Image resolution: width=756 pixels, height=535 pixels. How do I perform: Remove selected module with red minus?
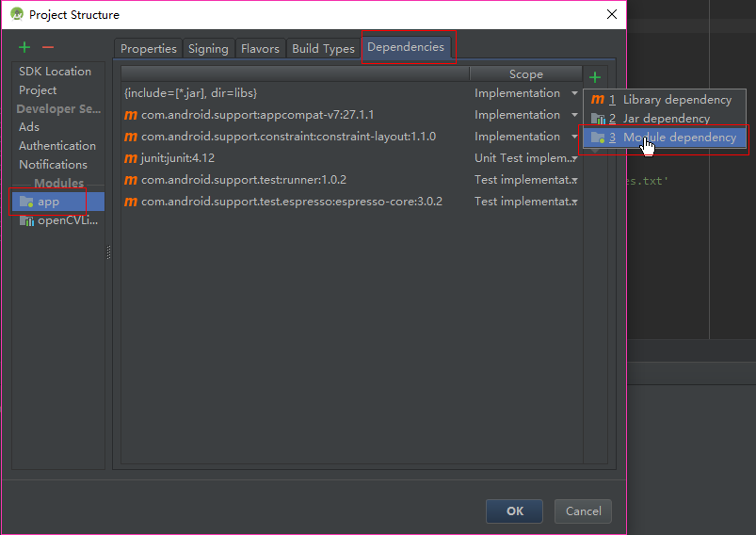click(x=48, y=47)
